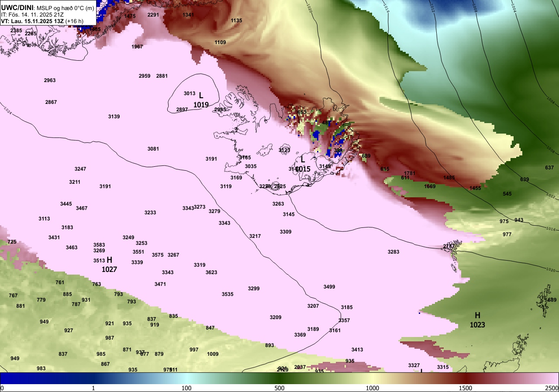Click the 1000 label on the colour scale
This screenshot has width=559, height=392.
click(373, 388)
